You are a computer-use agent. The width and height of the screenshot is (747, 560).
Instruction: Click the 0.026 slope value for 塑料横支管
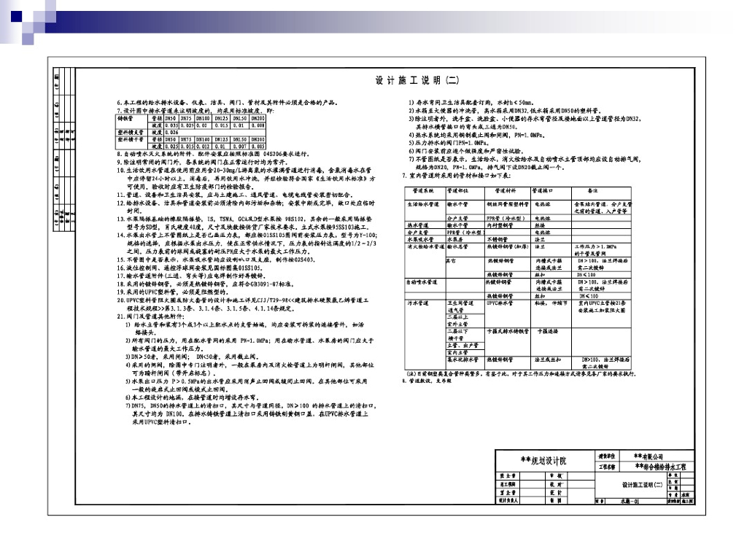(171, 133)
